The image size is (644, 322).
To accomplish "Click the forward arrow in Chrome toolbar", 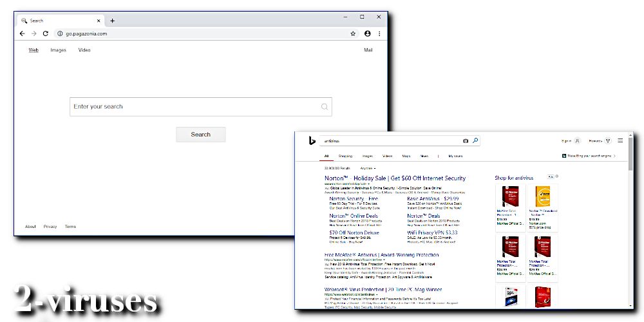I will [34, 33].
